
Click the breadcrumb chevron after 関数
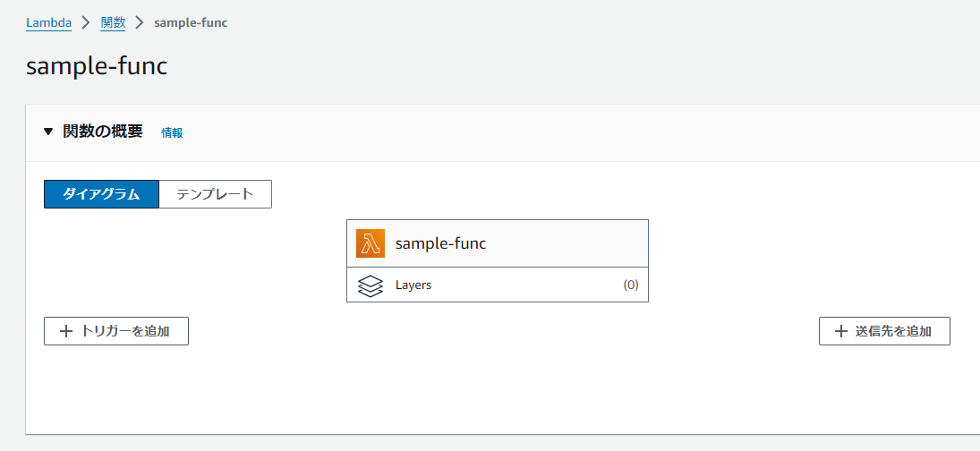point(140,22)
